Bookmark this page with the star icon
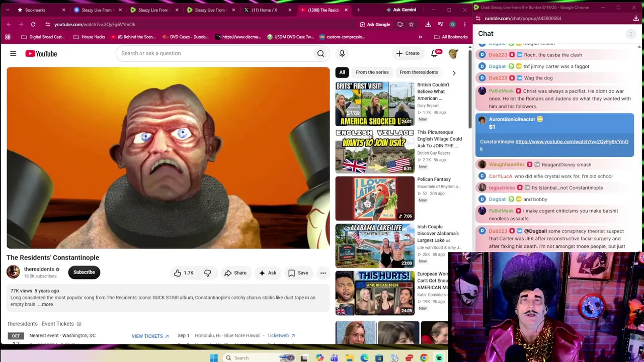Screen dimensions: 644x362 [x=411, y=24]
